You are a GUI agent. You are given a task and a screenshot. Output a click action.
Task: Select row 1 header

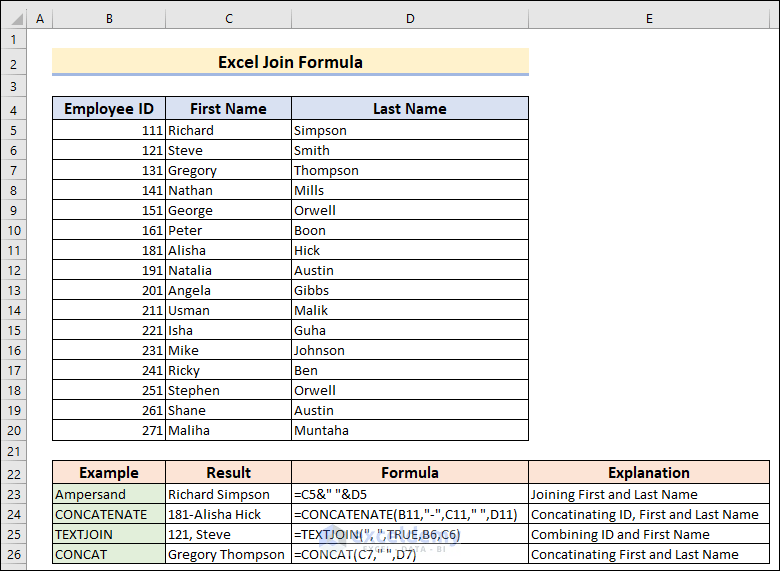14,39
